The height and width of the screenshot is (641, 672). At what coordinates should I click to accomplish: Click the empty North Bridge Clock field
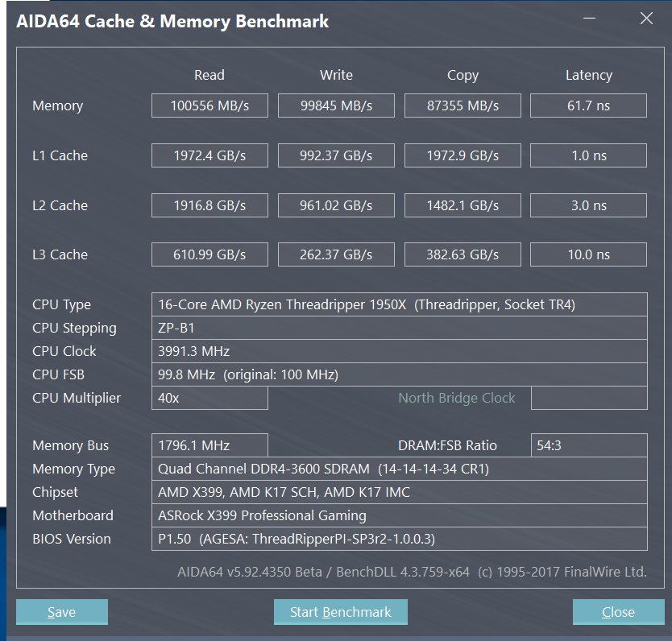coord(589,398)
